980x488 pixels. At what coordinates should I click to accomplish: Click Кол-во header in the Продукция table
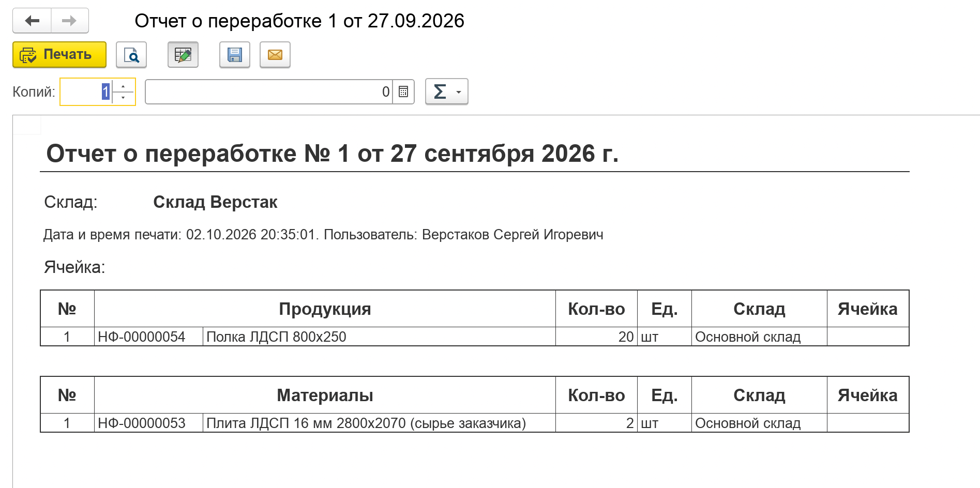(596, 309)
